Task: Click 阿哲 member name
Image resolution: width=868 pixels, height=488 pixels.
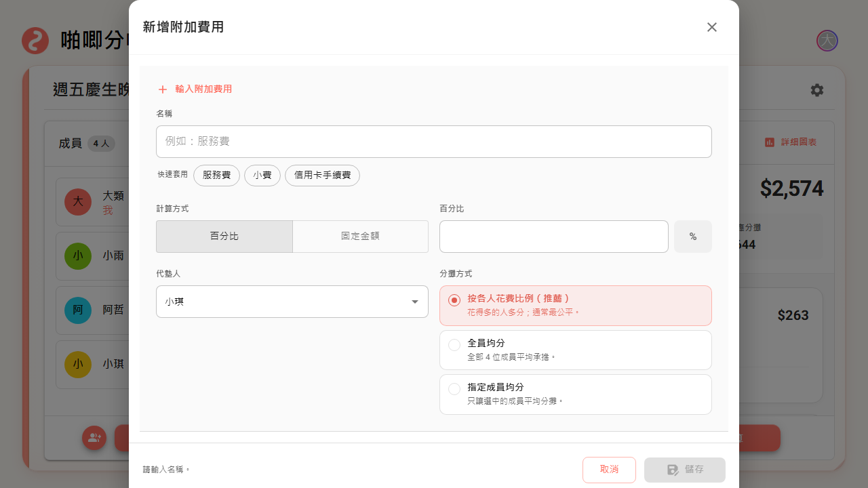Action: click(x=113, y=310)
